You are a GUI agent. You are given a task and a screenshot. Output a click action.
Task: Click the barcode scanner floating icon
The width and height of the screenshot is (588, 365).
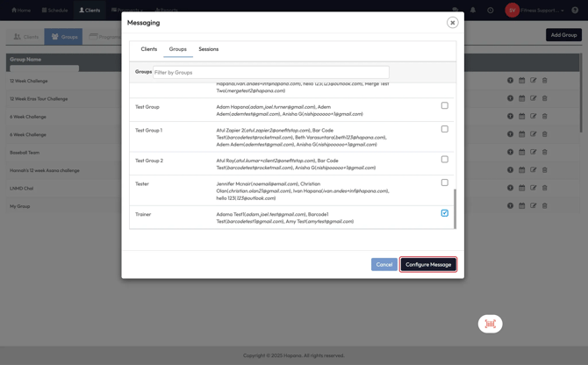pos(490,324)
